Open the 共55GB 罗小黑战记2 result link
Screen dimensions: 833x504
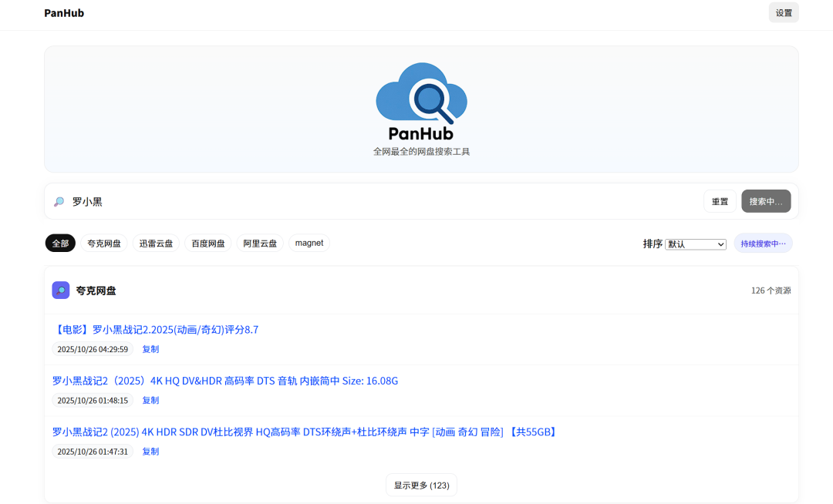(305, 432)
